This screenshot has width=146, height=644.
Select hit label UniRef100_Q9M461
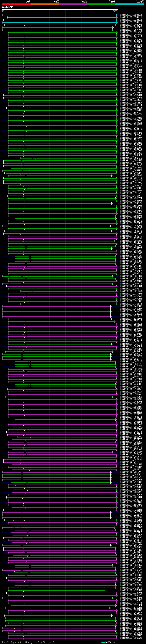[x=131, y=268]
